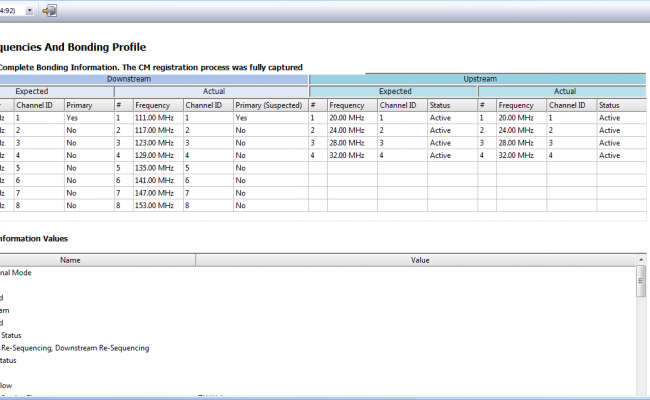
Task: Select the 111.00 MHz downstream frequency cell
Action: (x=153, y=117)
